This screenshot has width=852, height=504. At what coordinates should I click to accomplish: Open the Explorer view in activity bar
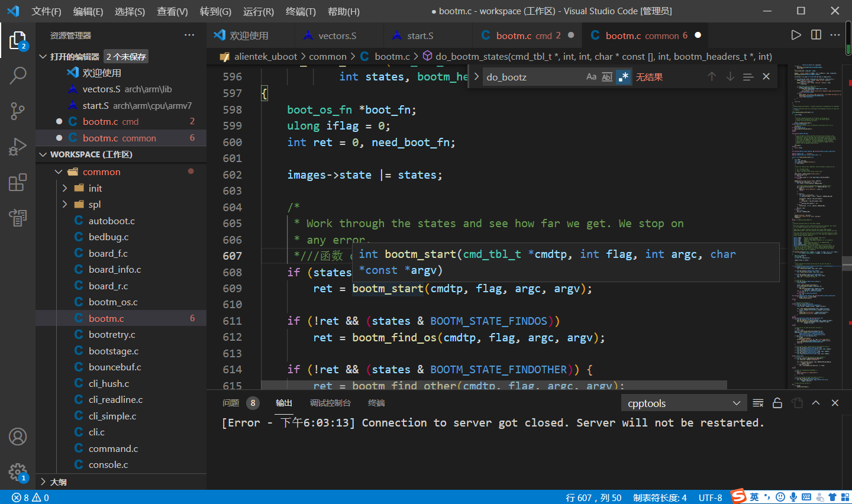pyautogui.click(x=18, y=41)
